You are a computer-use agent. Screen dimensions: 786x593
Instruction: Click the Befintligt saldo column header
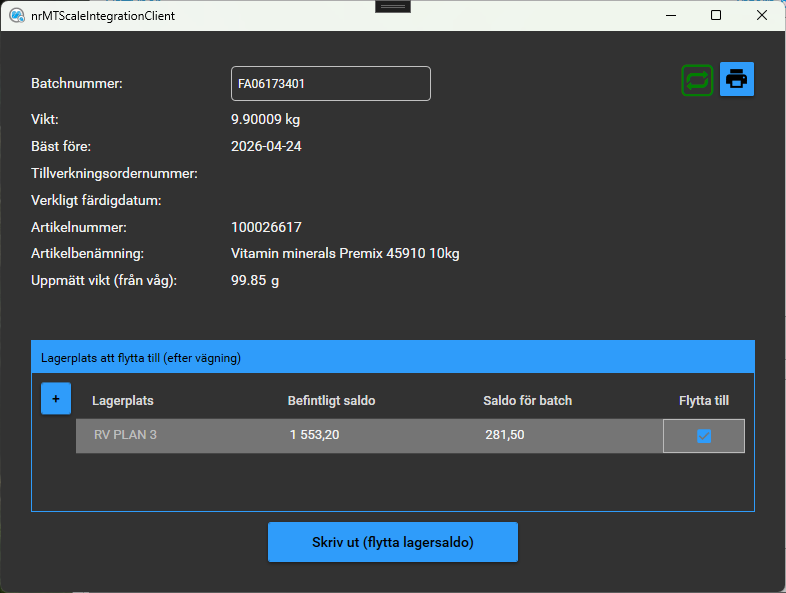tap(331, 401)
